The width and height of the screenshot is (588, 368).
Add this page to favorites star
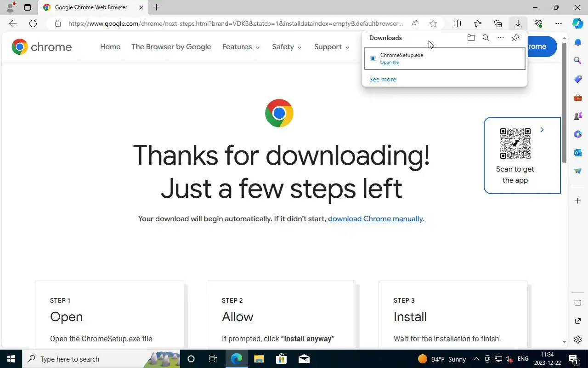(x=433, y=23)
